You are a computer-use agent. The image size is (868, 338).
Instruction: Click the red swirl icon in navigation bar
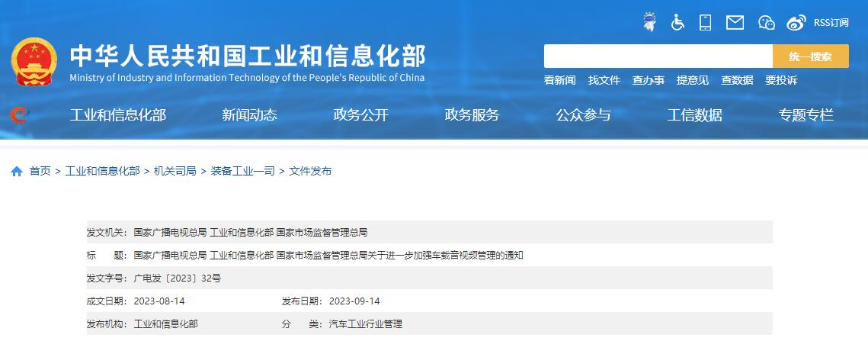pos(19,115)
